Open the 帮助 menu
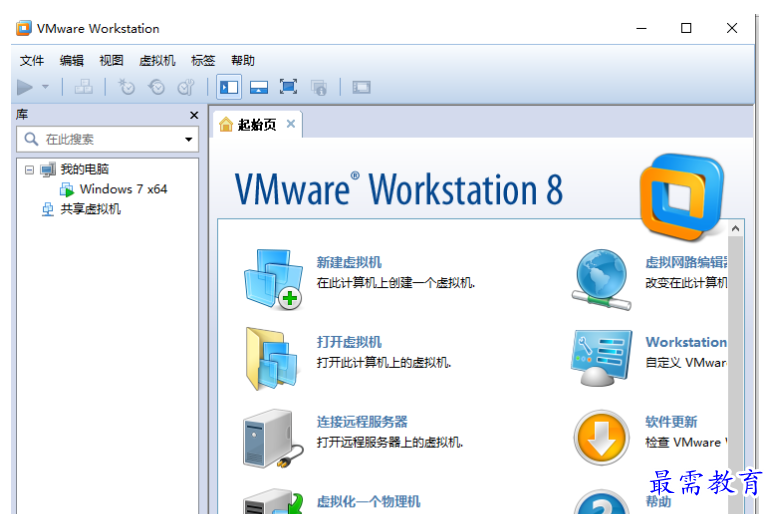The width and height of the screenshot is (771, 514). (x=243, y=60)
